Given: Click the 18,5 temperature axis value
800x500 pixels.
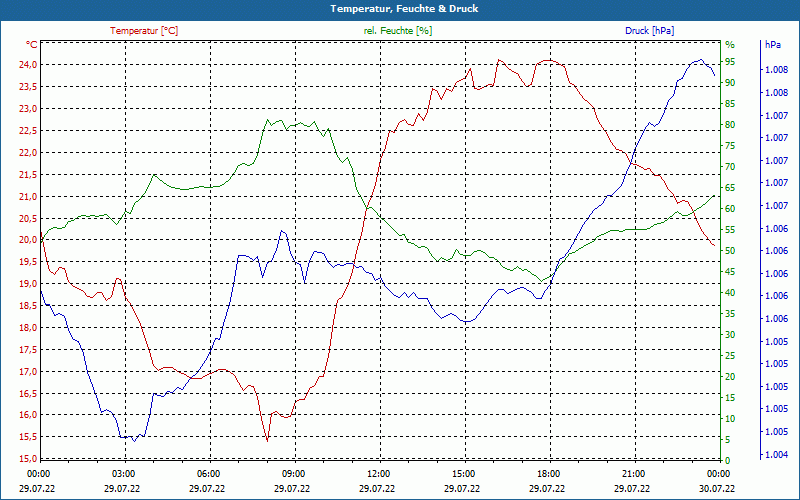Looking at the screenshot, I should tap(29, 306).
